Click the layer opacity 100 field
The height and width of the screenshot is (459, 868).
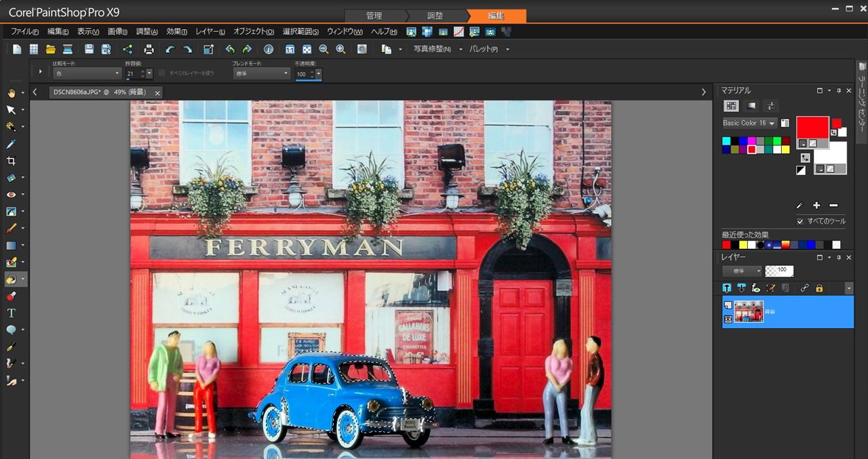[779, 271]
